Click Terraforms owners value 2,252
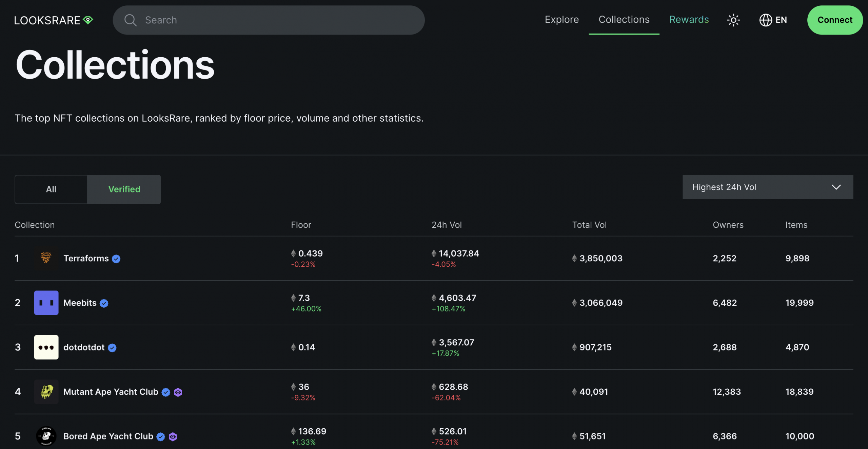 point(725,258)
